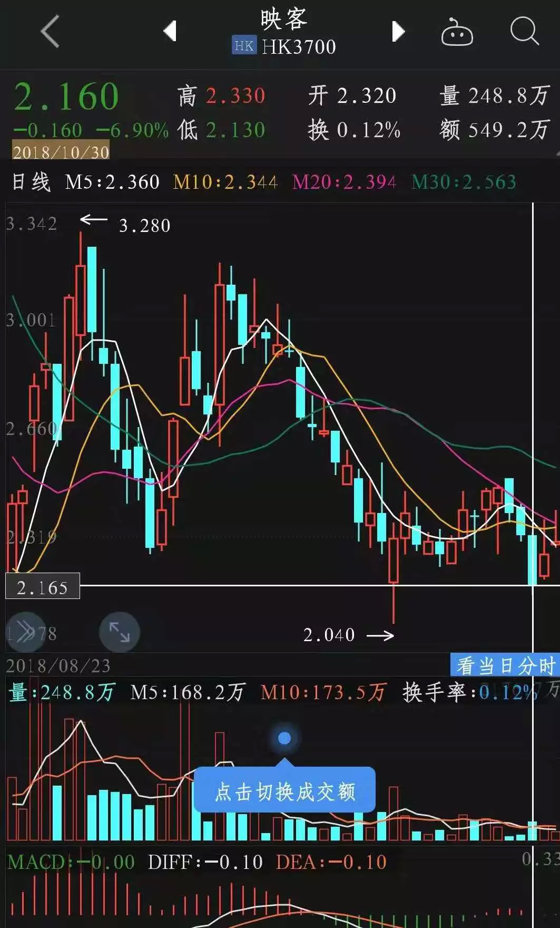
Task: Tap the open price 开 2.320
Action: pyautogui.click(x=352, y=96)
